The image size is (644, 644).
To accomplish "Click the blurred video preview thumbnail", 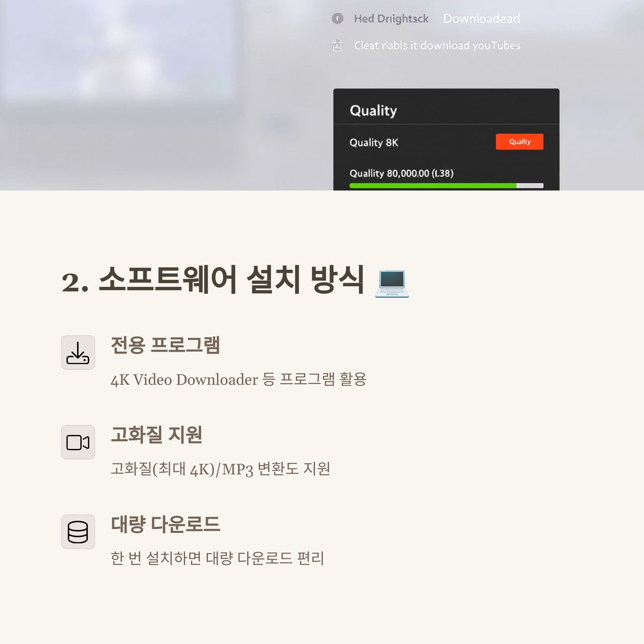I will (x=118, y=53).
